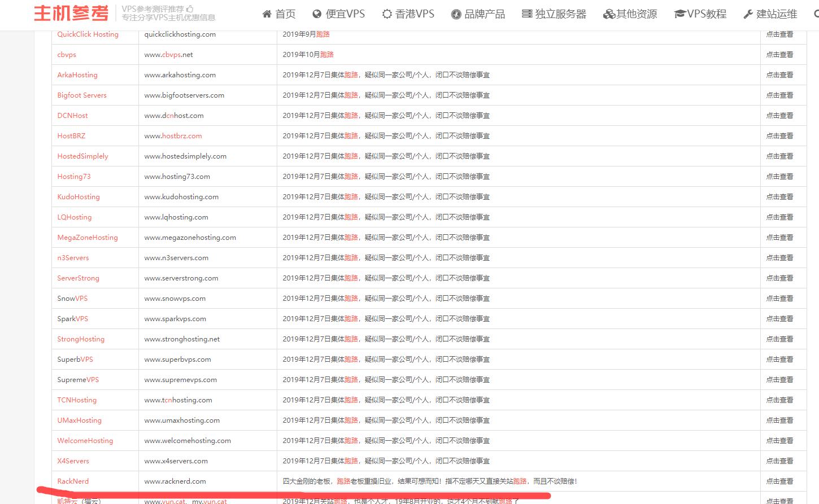Open the SnowVPS link
This screenshot has width=819, height=504.
(x=72, y=299)
